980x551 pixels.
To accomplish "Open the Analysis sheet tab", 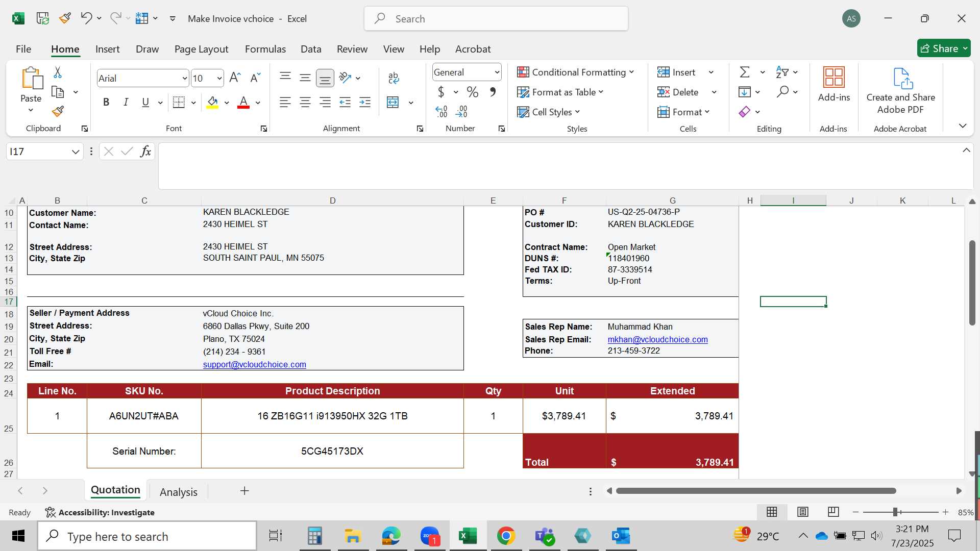I will [x=178, y=492].
